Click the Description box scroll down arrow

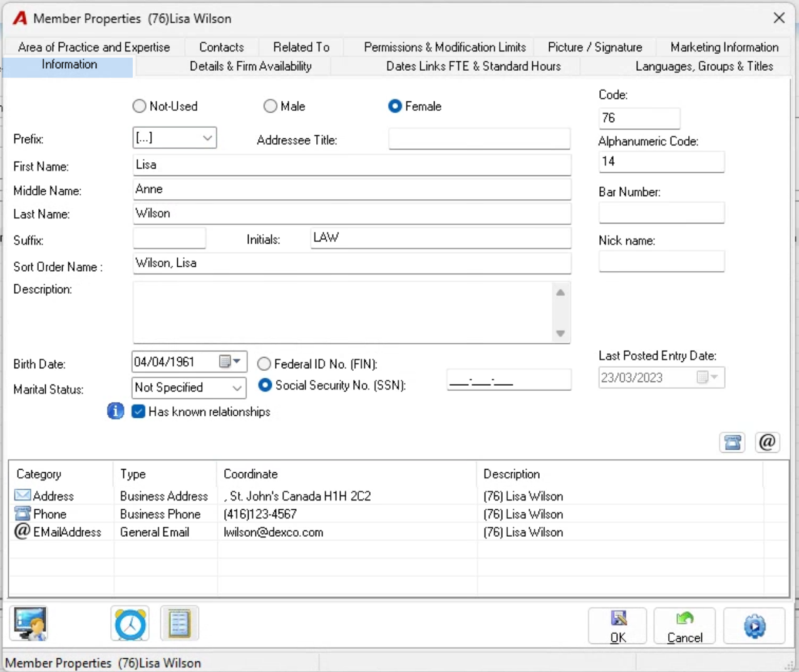560,333
